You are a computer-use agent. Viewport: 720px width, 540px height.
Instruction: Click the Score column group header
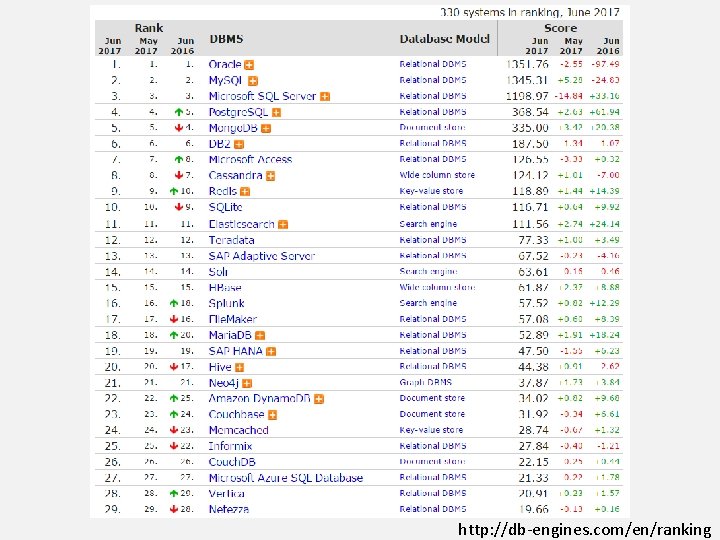[x=561, y=28]
